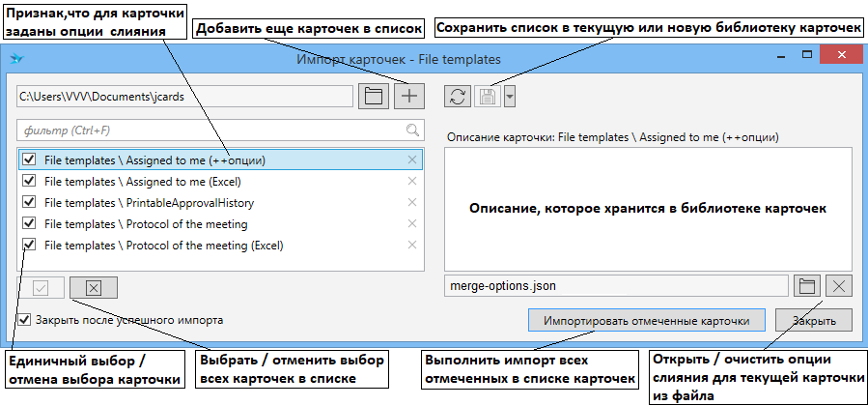This screenshot has width=868, height=406.
Task: Open merge options file with folder icon
Action: [x=807, y=285]
